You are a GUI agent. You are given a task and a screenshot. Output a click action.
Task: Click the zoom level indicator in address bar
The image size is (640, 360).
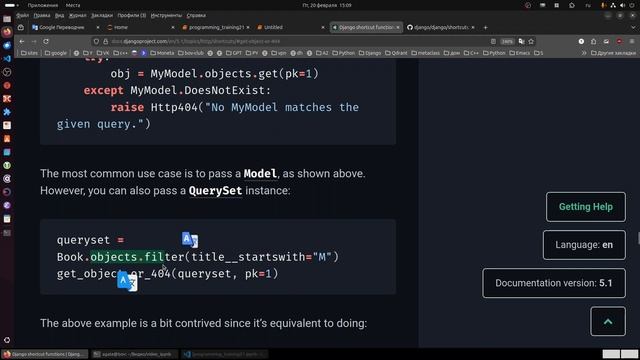pyautogui.click(x=507, y=41)
